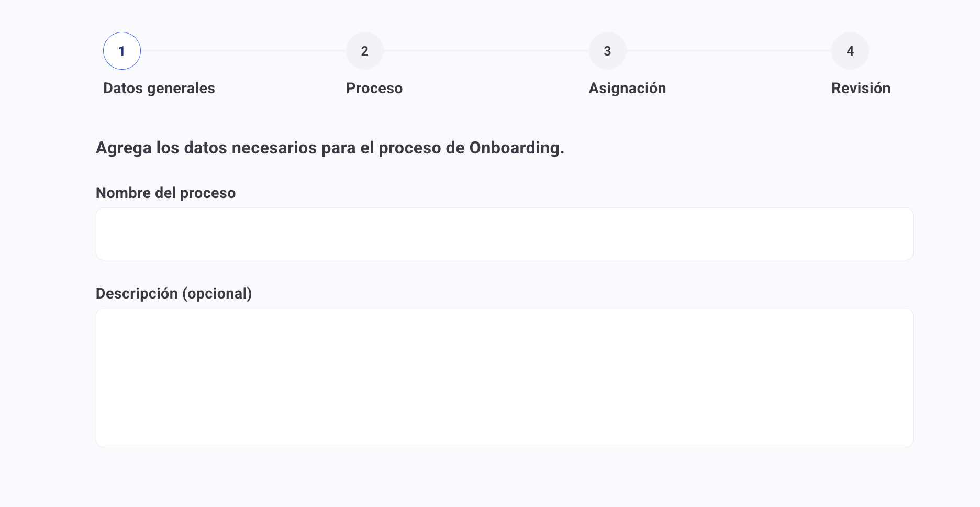Screen dimensions: 980x507
Task: Select the Asignación step label
Action: (627, 88)
